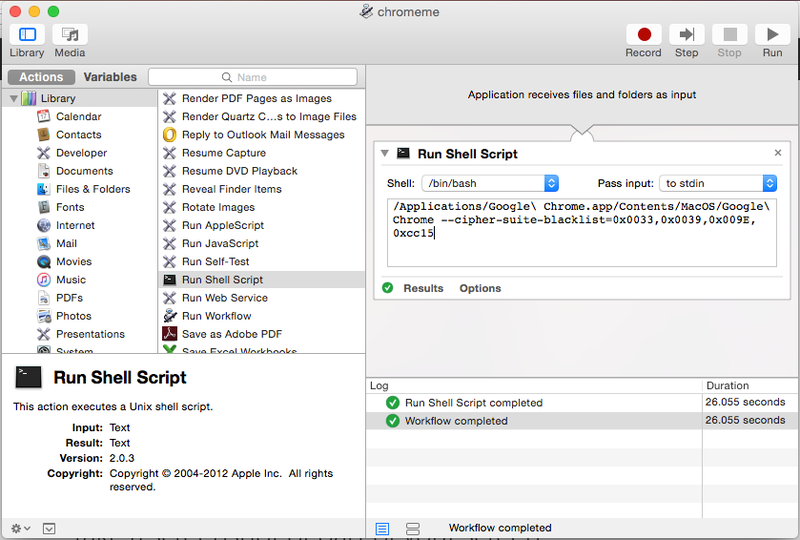
Task: Run the workflow
Action: pos(772,35)
